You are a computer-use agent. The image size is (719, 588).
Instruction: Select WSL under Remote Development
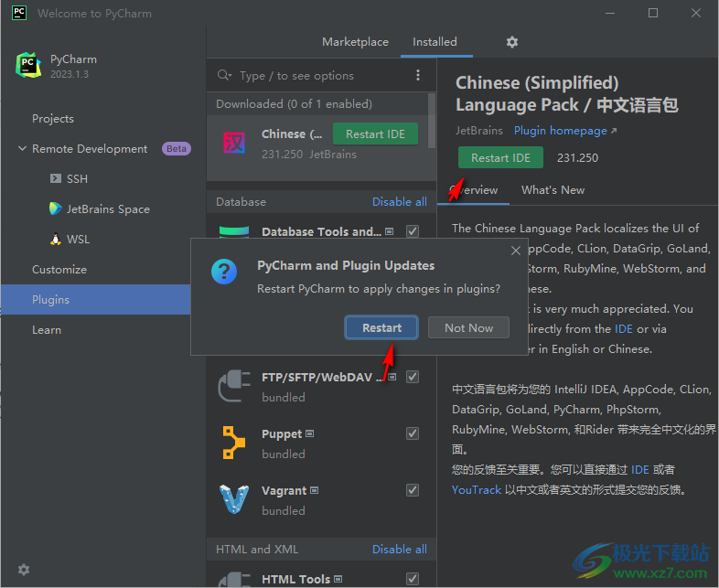(x=78, y=240)
